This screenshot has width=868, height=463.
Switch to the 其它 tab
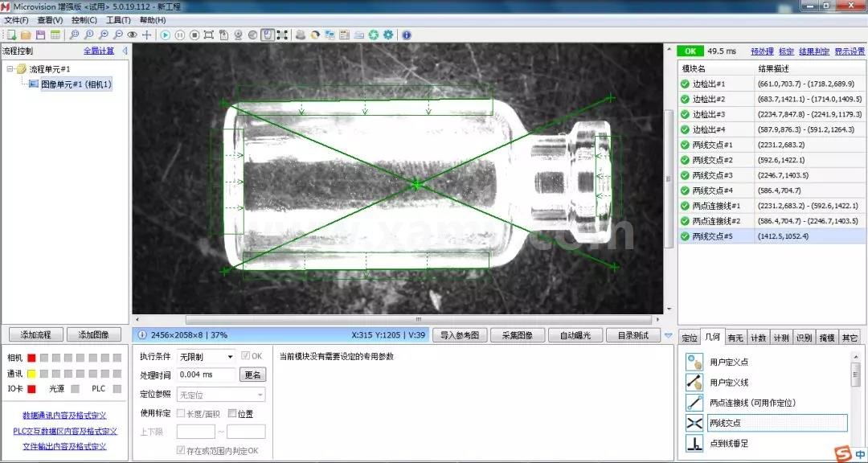[850, 338]
